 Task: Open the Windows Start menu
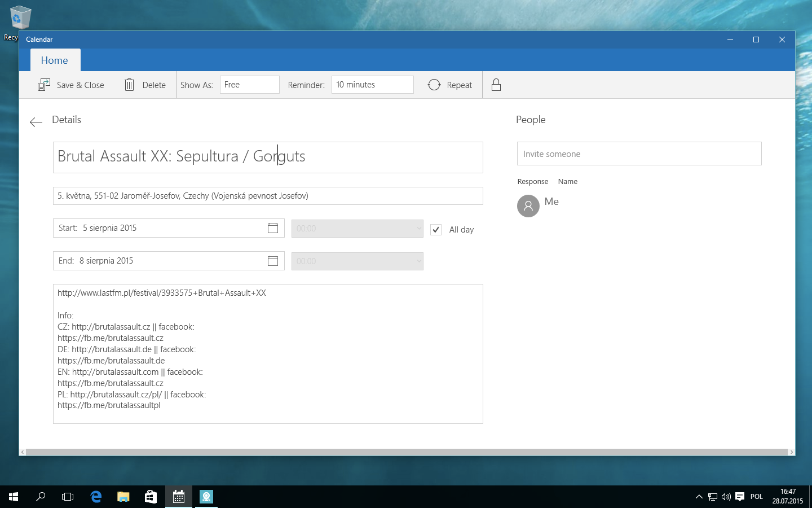[x=14, y=497]
